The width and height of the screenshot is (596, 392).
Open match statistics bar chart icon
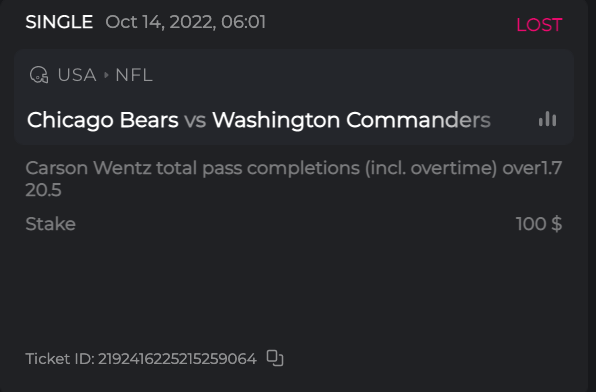tap(547, 119)
